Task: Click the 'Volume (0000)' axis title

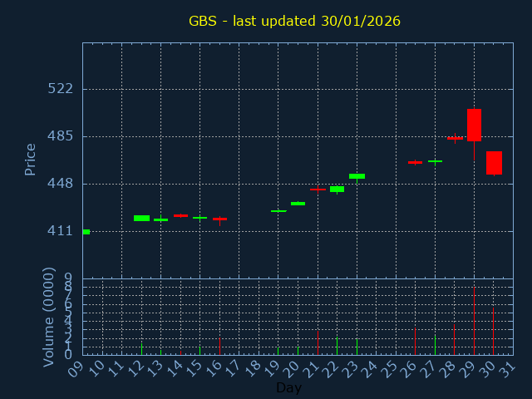Action: click(49, 317)
